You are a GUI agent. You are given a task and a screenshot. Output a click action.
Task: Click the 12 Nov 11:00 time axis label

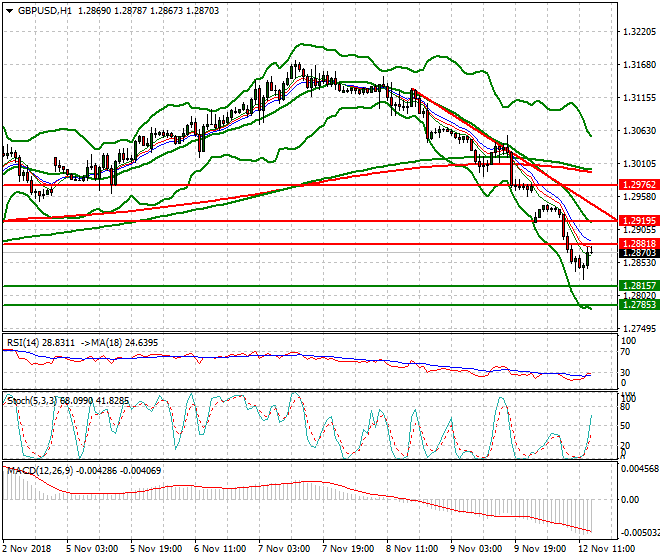[605, 549]
